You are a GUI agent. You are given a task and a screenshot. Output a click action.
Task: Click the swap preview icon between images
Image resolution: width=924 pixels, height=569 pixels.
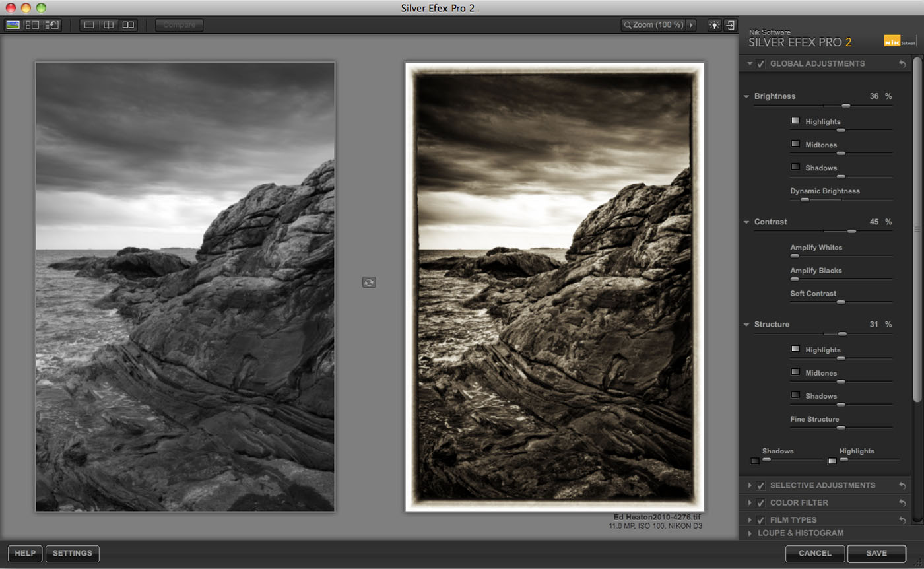point(369,283)
